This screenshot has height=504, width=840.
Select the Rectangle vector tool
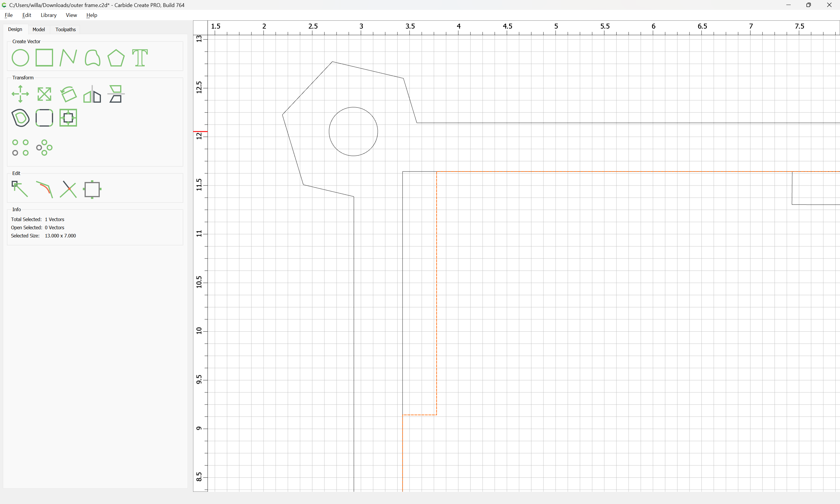coord(44,58)
